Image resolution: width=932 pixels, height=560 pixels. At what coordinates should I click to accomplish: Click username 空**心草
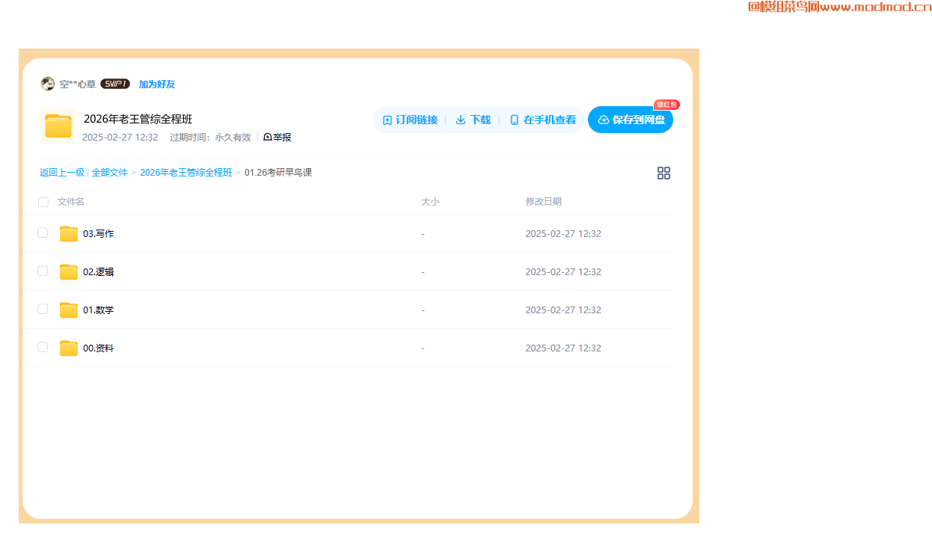[x=78, y=84]
